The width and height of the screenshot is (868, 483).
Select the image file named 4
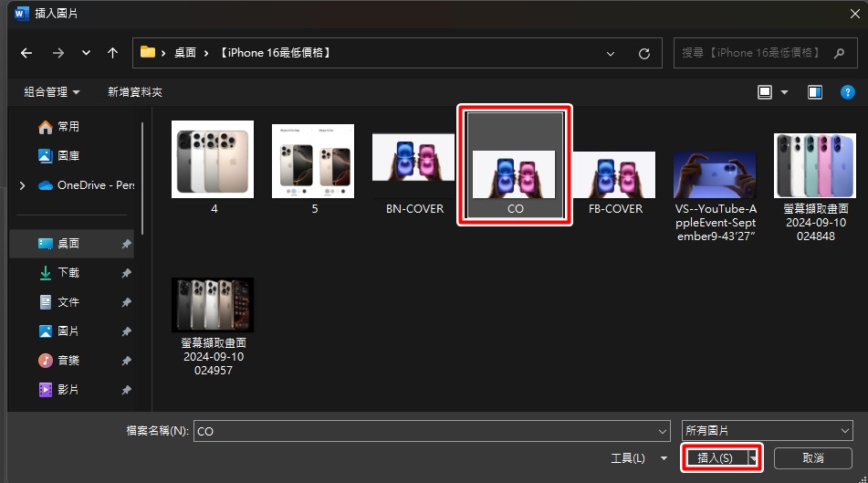click(x=214, y=166)
